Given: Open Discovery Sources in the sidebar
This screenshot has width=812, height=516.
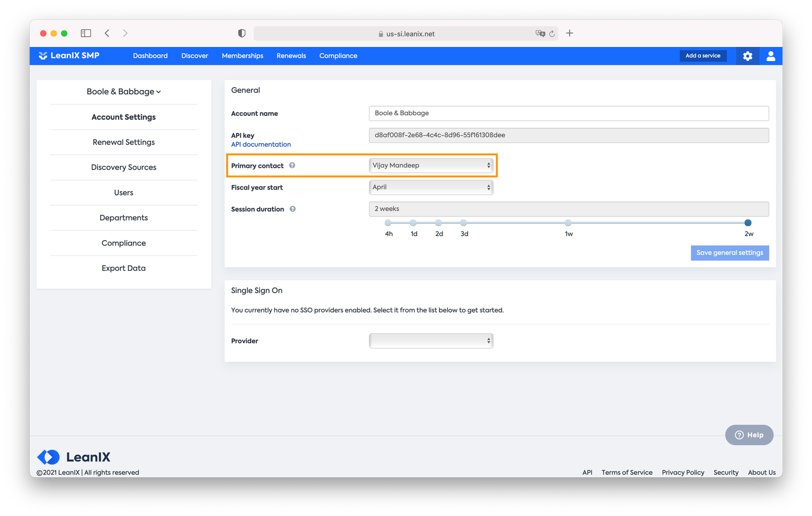Looking at the screenshot, I should (x=124, y=167).
